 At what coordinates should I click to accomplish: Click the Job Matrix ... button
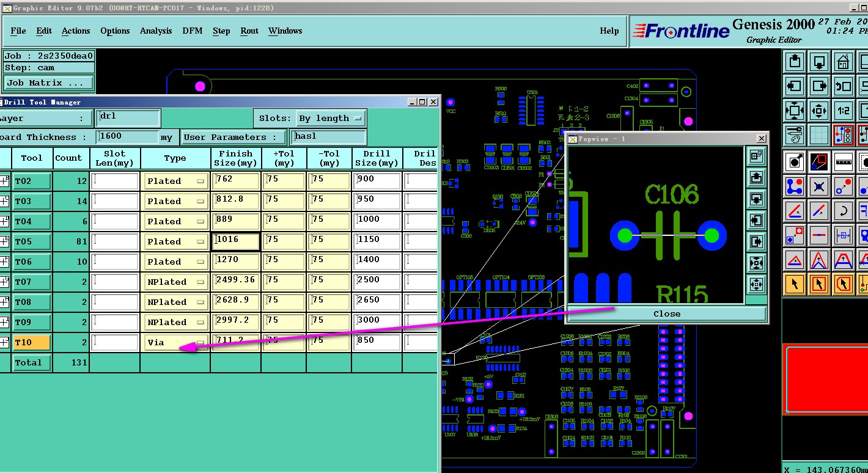click(49, 83)
